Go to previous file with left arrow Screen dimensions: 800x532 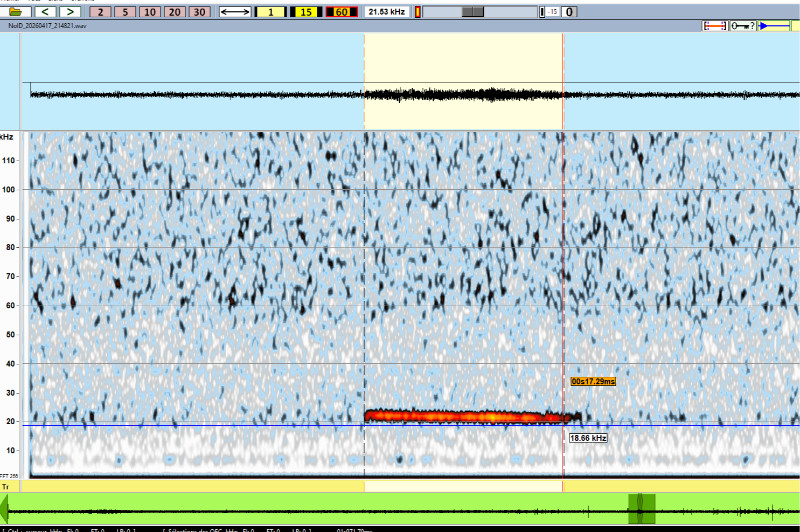(x=47, y=12)
